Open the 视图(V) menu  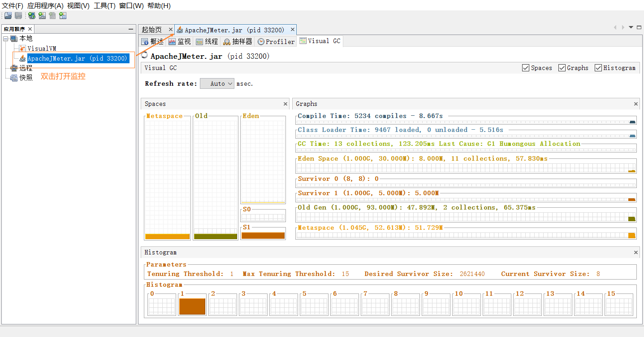pyautogui.click(x=78, y=5)
